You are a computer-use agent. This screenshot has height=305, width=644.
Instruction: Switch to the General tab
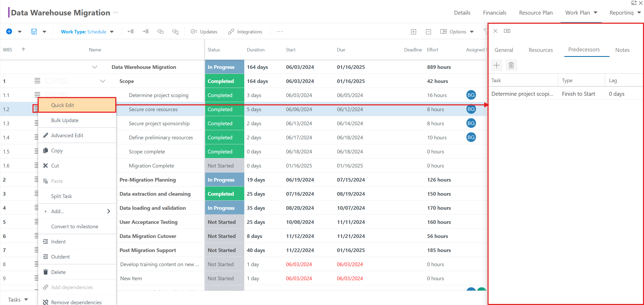tap(504, 50)
